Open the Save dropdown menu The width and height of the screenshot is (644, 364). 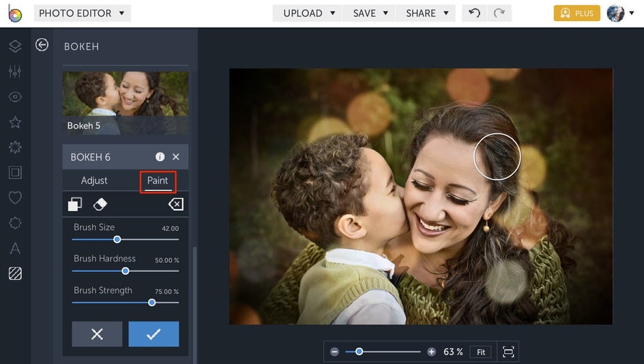[x=370, y=13]
